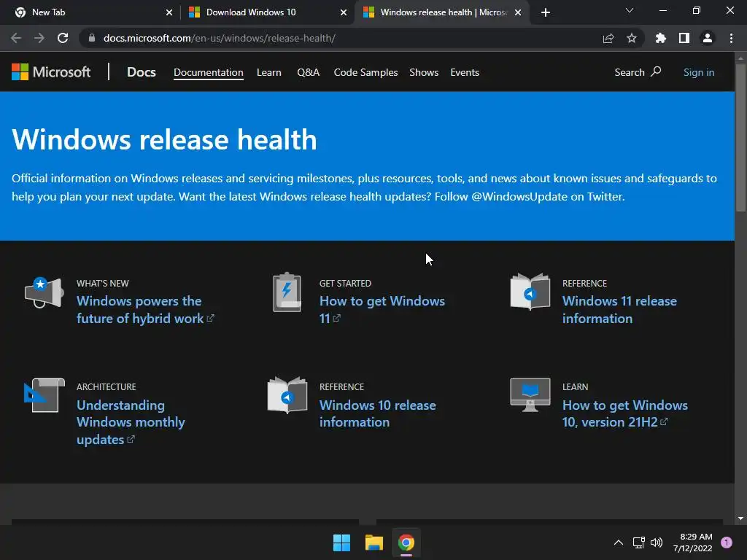This screenshot has width=747, height=560.
Task: Click the Microsoft logo
Action: tap(51, 72)
